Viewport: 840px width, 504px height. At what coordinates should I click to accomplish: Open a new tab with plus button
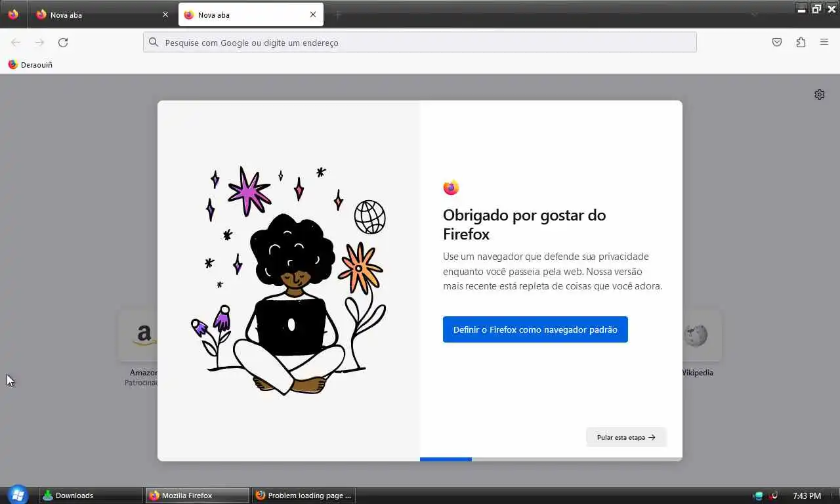click(339, 14)
